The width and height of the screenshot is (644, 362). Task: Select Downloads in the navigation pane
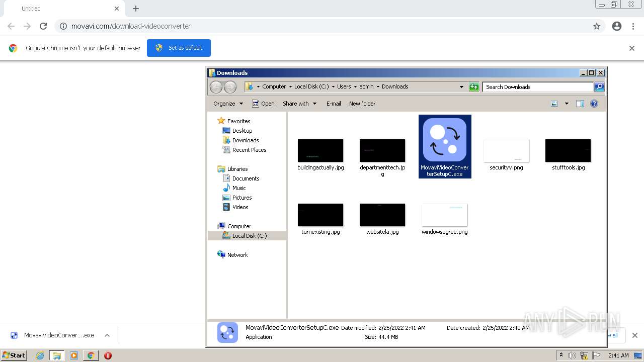click(x=246, y=140)
